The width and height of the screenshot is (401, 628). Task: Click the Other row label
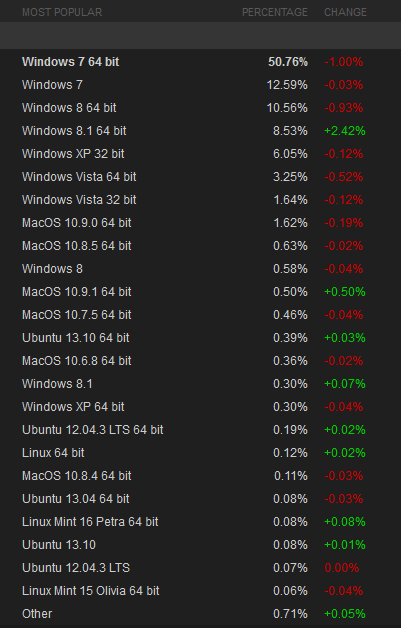tap(37, 614)
